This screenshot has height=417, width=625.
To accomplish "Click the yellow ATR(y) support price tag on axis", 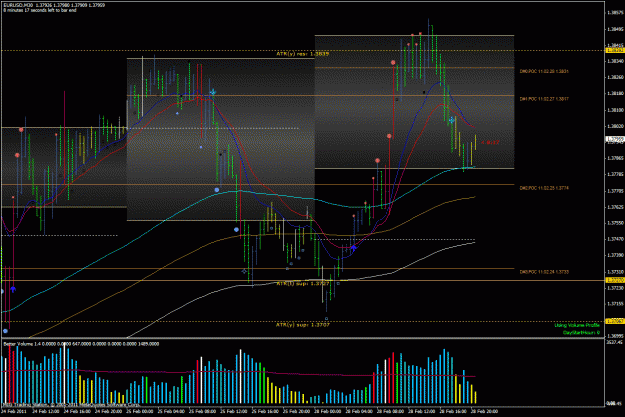I will (x=615, y=321).
